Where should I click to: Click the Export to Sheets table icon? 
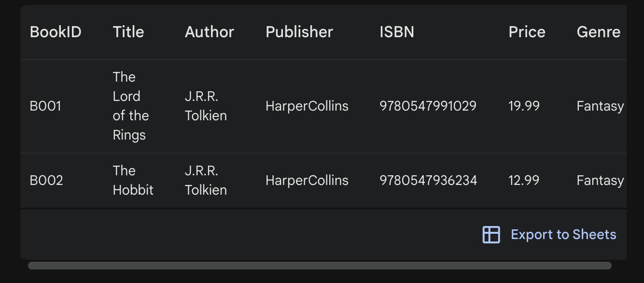tap(491, 235)
